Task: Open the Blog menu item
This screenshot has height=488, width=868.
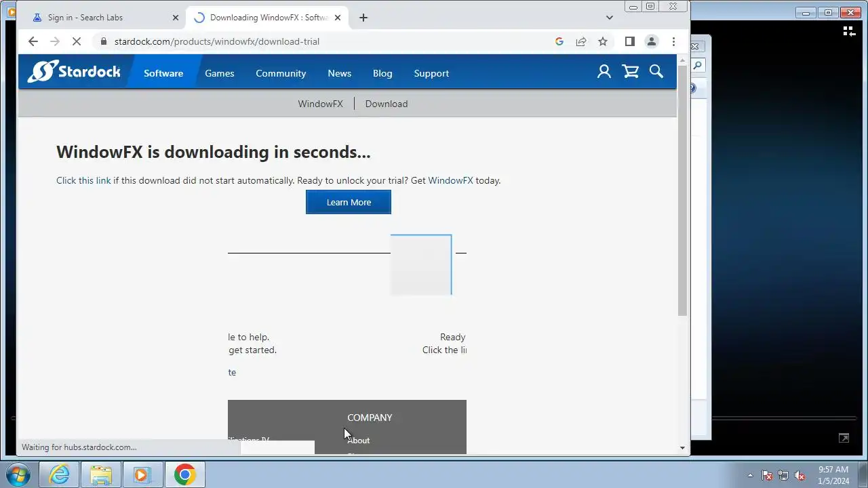Action: [x=382, y=73]
